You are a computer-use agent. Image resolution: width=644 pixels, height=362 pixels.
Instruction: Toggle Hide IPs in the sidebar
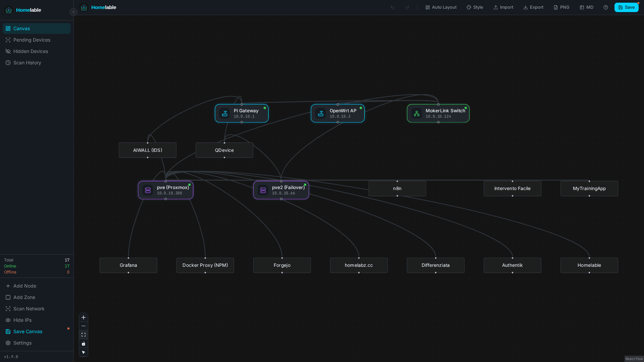click(22, 320)
